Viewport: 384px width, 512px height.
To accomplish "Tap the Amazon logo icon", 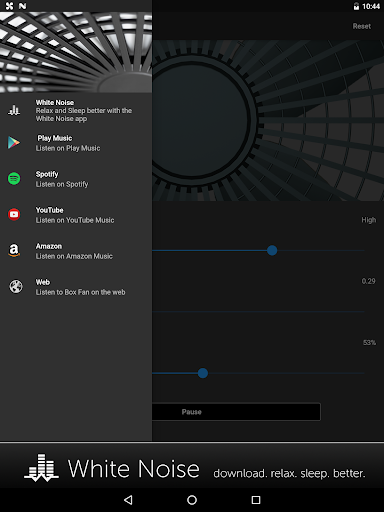I will click(14, 250).
